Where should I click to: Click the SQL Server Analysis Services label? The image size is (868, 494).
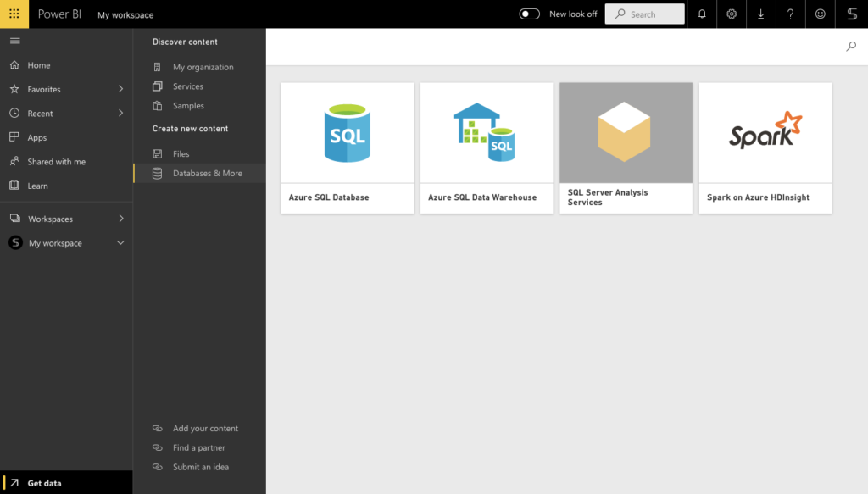tap(608, 197)
